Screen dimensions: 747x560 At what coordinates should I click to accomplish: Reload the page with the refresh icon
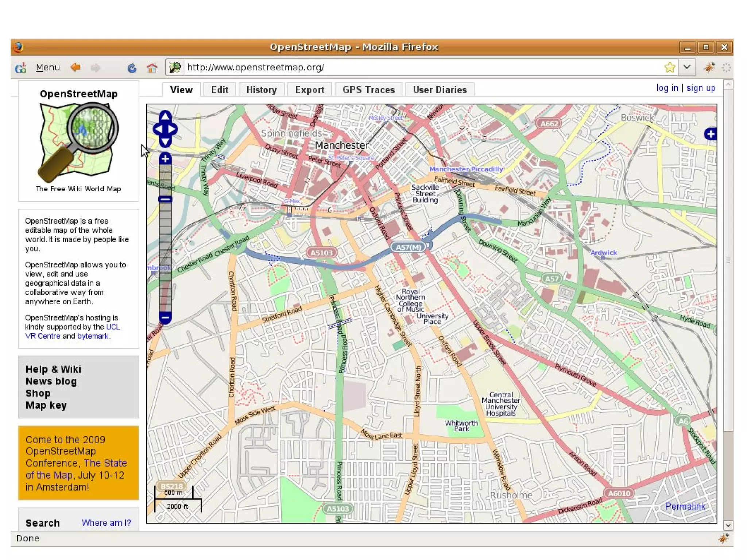point(132,67)
